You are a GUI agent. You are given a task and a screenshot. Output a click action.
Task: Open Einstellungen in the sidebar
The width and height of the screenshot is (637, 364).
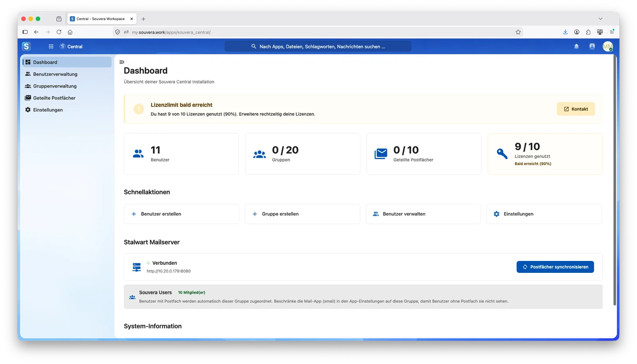67,110
